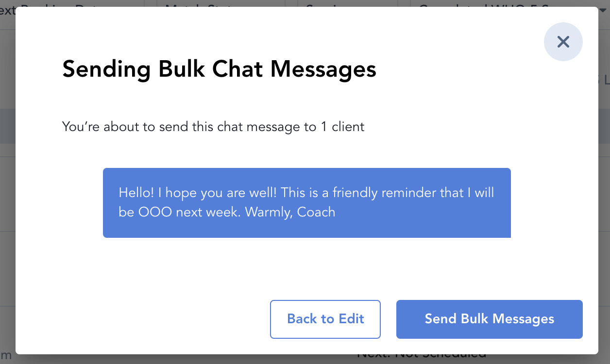Go back with Back to Edit
Image resolution: width=610 pixels, height=364 pixels.
pyautogui.click(x=325, y=319)
